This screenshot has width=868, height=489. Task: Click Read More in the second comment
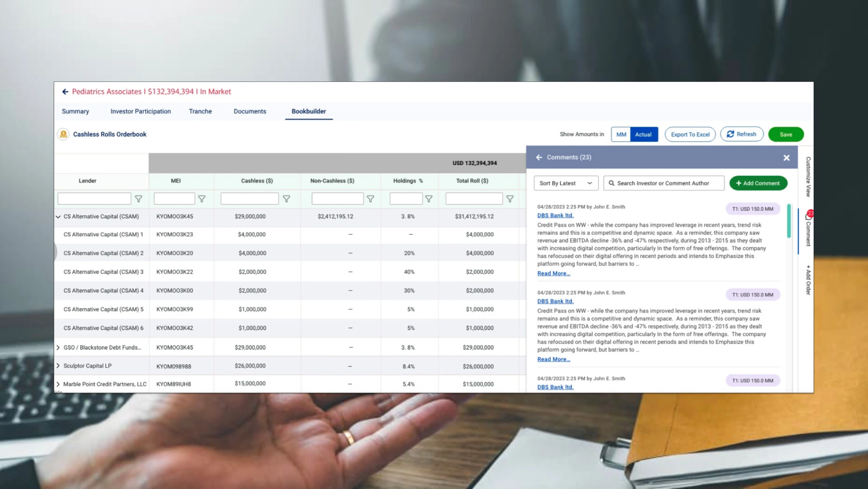click(554, 360)
